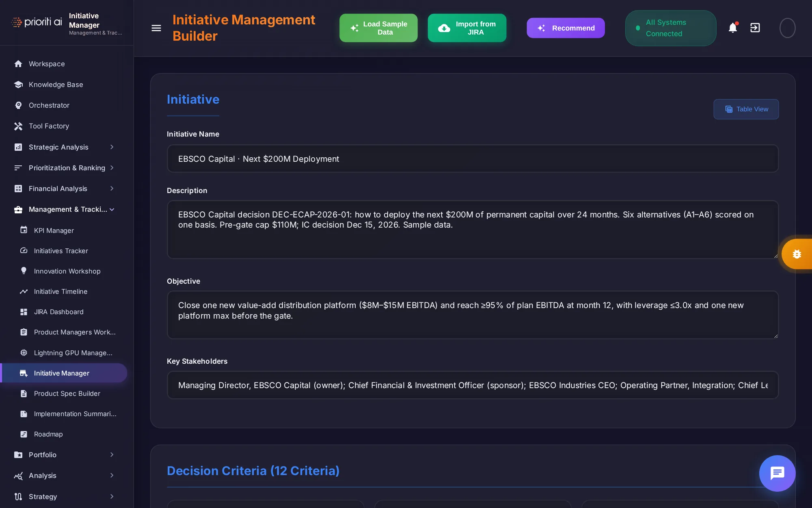Click the Decision Criteria (12 Criteria) heading
This screenshot has height=508, width=812.
pos(253,471)
